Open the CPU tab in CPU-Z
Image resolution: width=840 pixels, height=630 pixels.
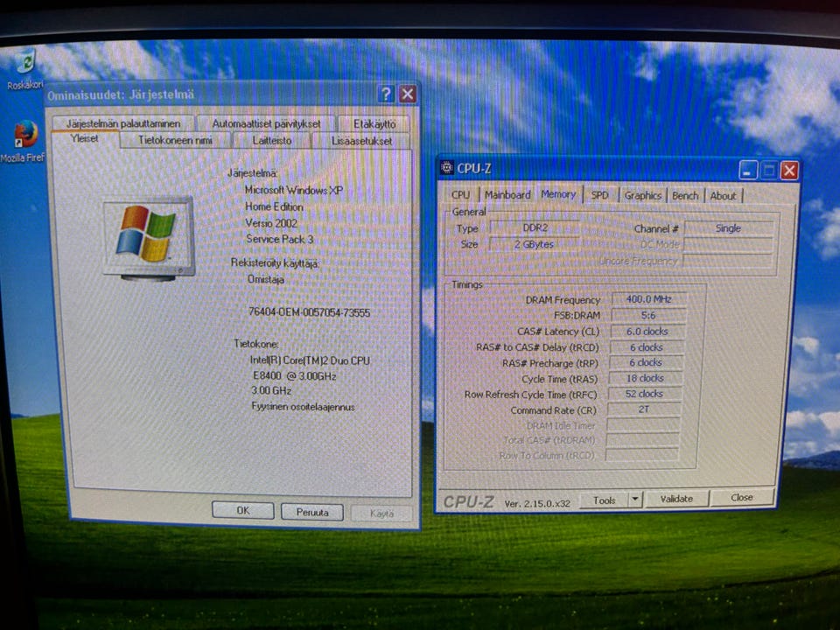click(460, 195)
